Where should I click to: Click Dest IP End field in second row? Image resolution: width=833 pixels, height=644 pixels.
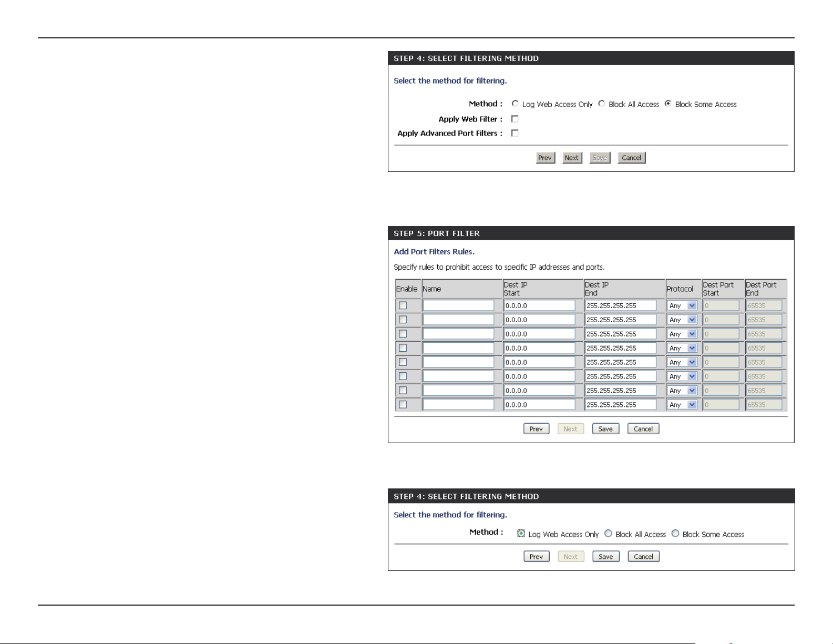point(621,320)
